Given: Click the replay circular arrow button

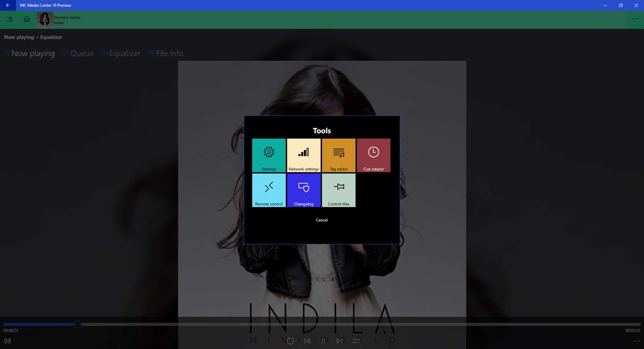Looking at the screenshot, I should pos(290,341).
